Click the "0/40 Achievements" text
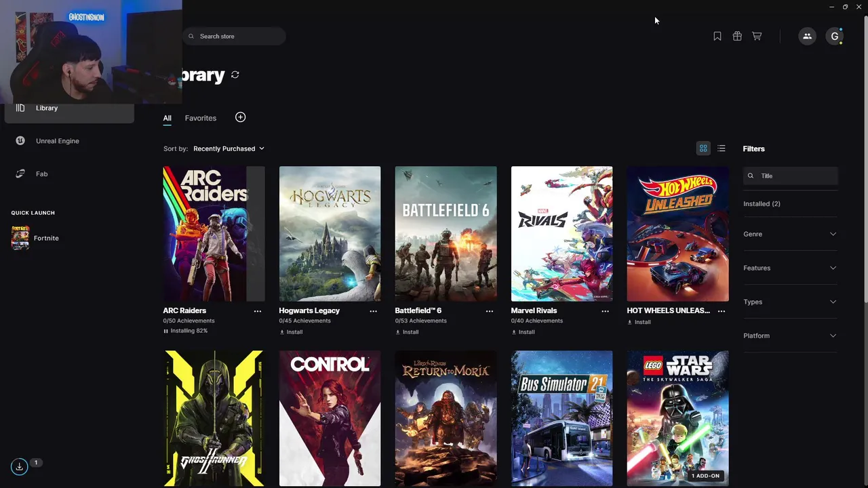Image resolution: width=868 pixels, height=488 pixels. [x=536, y=321]
